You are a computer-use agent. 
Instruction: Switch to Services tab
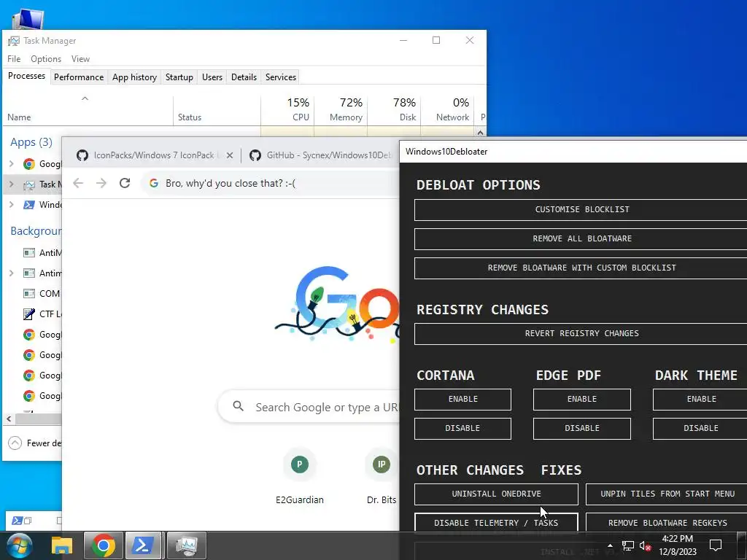pos(281,77)
